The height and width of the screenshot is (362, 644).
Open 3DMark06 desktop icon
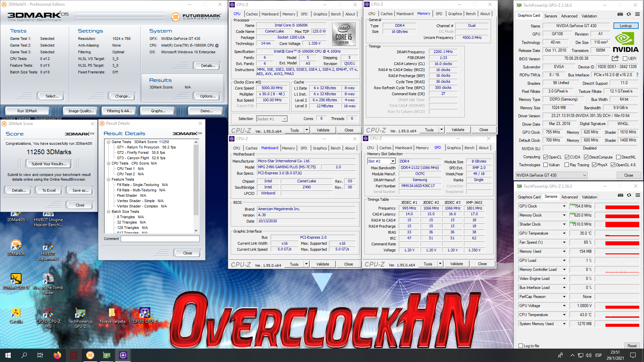click(16, 248)
